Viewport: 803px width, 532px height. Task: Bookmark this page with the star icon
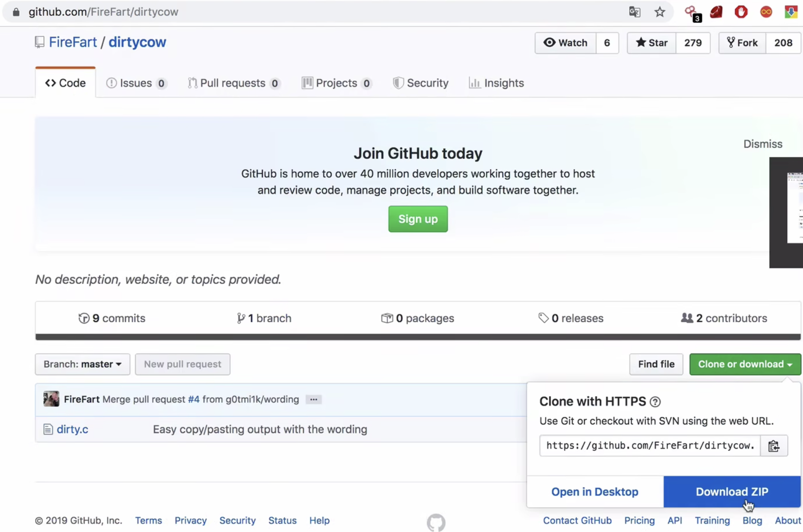[659, 12]
